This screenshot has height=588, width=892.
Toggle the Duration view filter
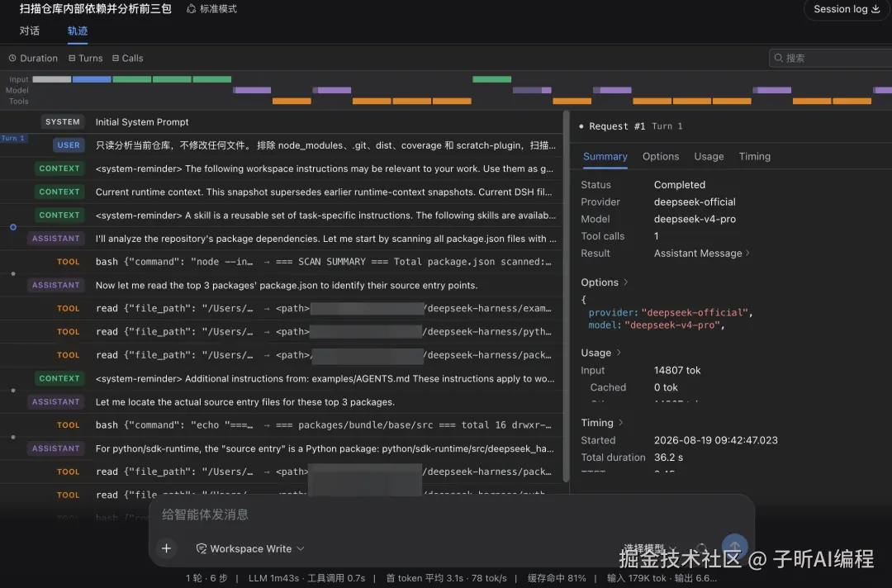click(33, 58)
